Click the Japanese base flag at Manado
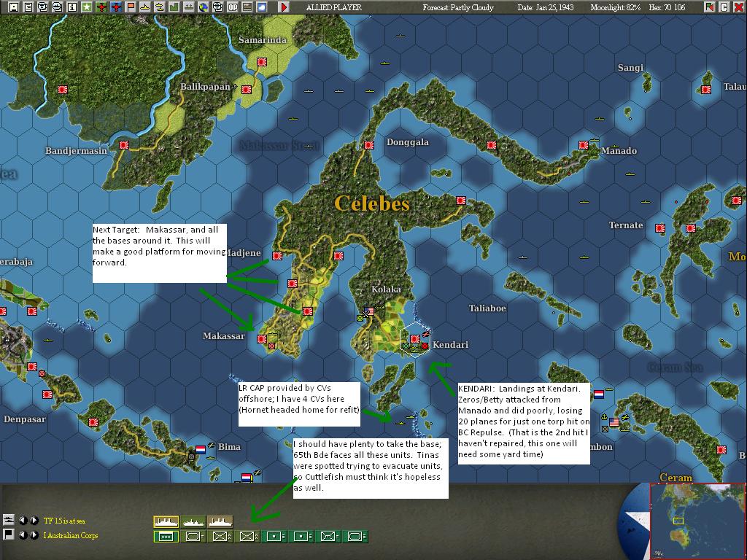 (x=584, y=145)
